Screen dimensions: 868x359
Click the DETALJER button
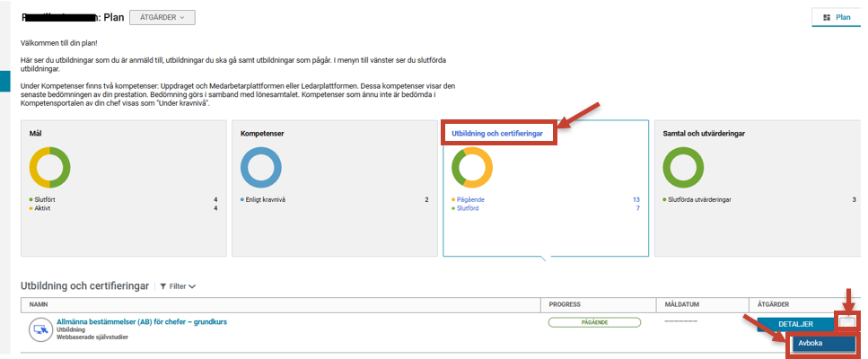pyautogui.click(x=795, y=324)
